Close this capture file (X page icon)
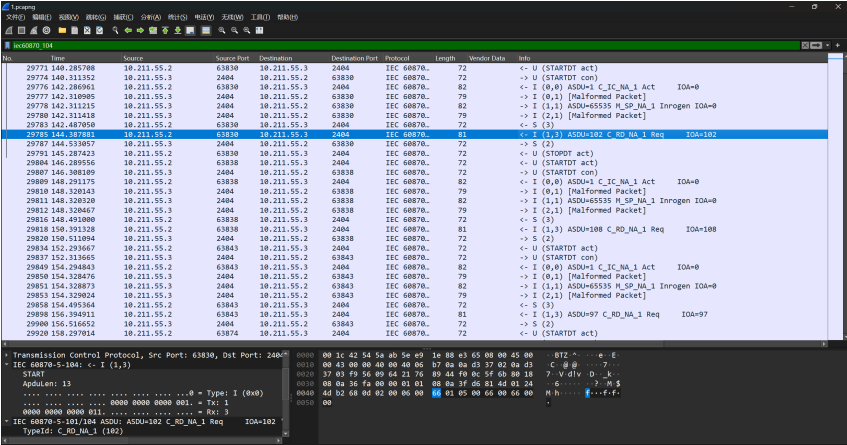This screenshot has width=847, height=445. [x=87, y=30]
